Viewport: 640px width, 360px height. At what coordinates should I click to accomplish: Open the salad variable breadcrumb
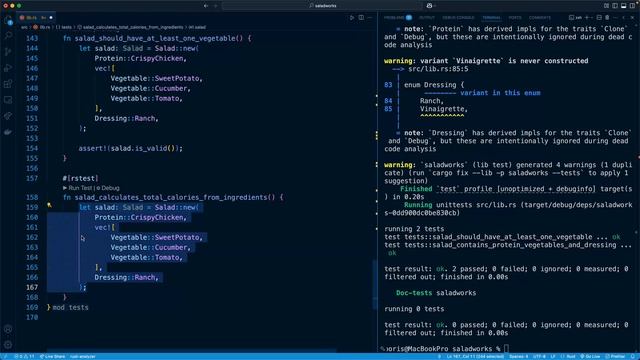tap(197, 27)
